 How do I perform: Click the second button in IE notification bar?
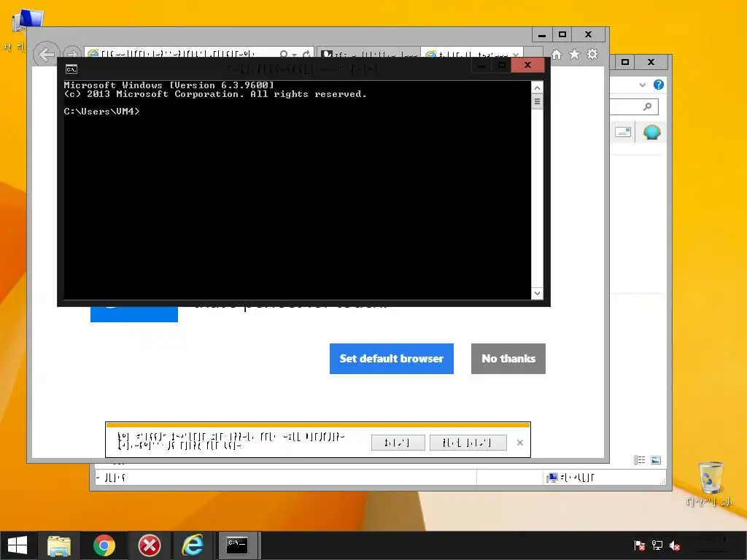coord(468,443)
